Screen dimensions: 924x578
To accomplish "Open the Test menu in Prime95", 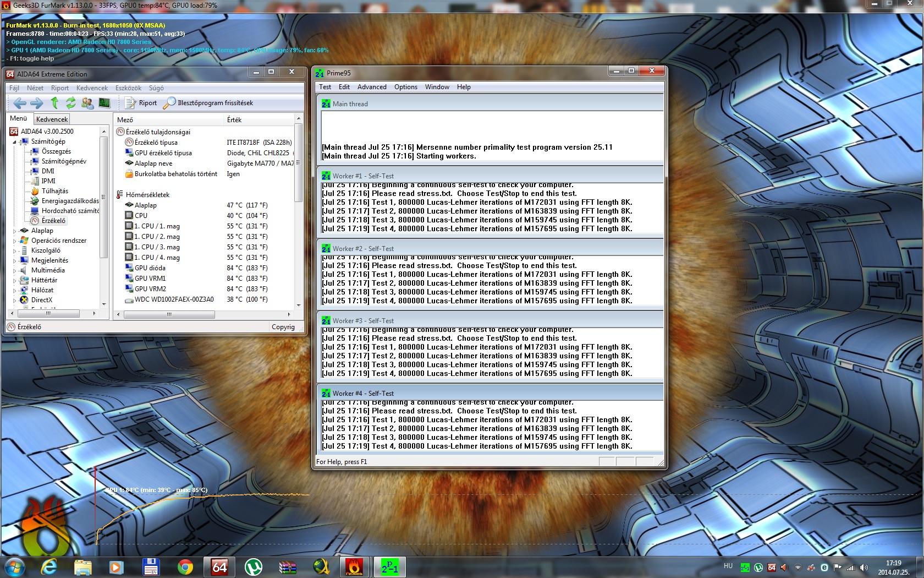I will [325, 87].
